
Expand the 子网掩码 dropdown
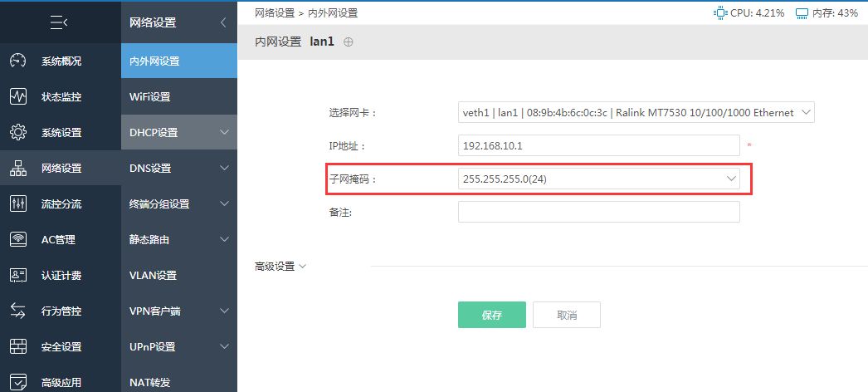pos(599,179)
